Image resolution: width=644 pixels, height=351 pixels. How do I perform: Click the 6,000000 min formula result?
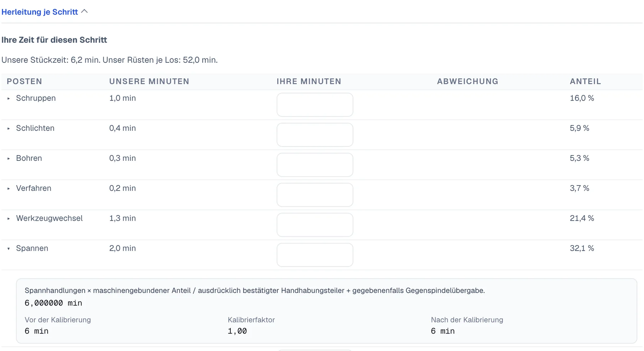pos(53,303)
